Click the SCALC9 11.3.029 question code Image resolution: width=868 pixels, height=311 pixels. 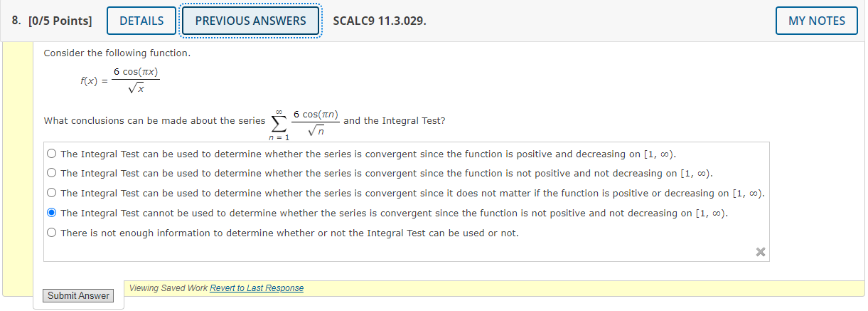coord(380,21)
